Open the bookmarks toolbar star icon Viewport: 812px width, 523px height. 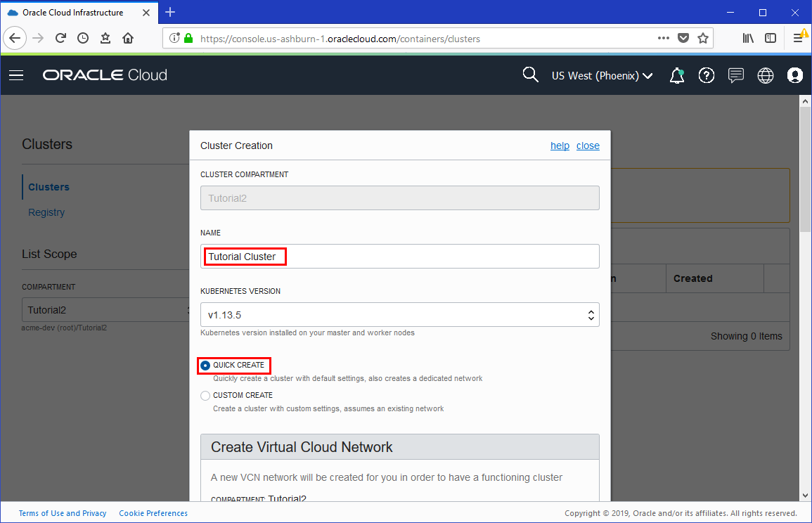tap(105, 39)
